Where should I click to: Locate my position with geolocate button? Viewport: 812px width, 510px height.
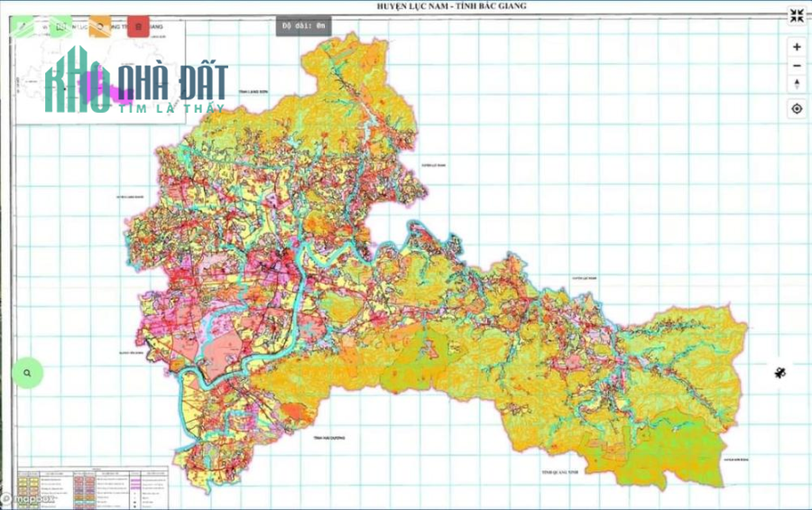[797, 109]
